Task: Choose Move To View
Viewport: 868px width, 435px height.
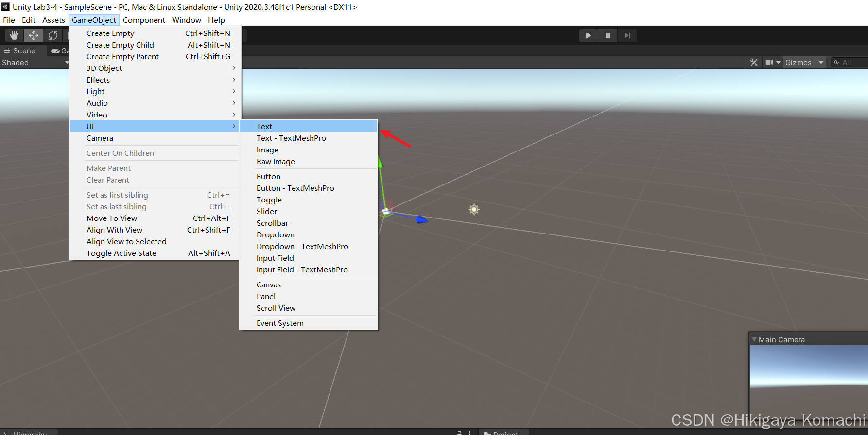Action: (x=155, y=218)
